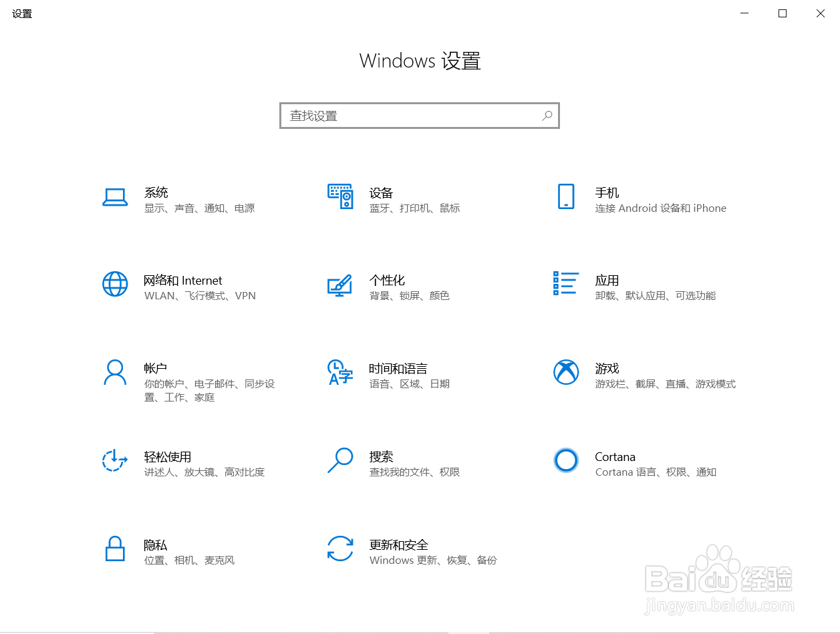Click the description 蓝牙、打印机、鼠标
This screenshot has width=840, height=634.
(414, 208)
